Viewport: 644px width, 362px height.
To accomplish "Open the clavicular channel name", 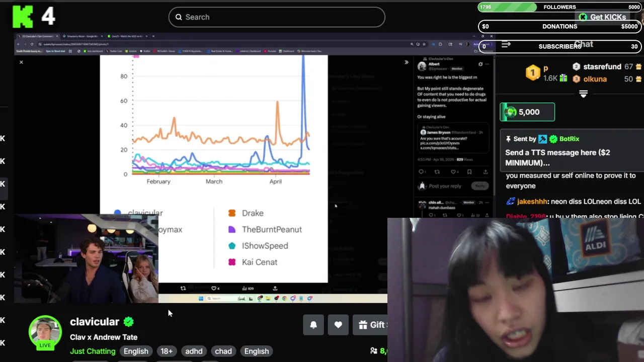I will point(95,322).
